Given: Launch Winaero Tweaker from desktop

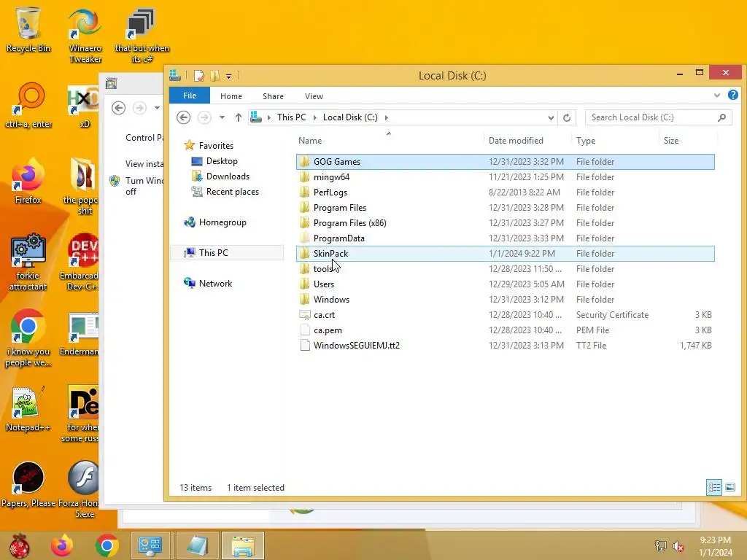Looking at the screenshot, I should pyautogui.click(x=85, y=36).
